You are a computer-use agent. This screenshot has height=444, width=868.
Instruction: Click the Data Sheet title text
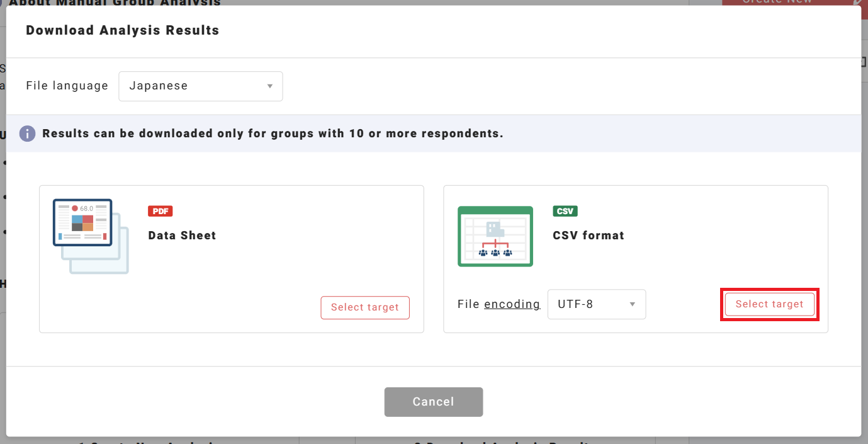pos(183,236)
